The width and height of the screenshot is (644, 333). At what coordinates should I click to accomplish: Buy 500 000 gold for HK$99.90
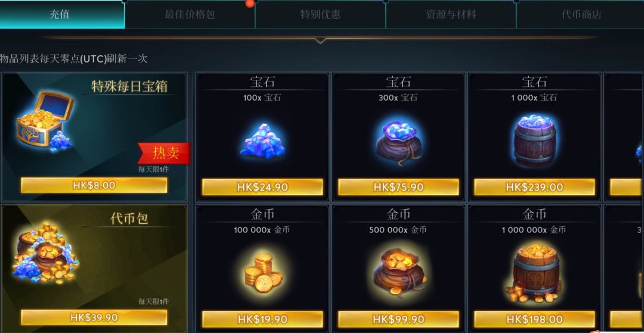tap(398, 319)
